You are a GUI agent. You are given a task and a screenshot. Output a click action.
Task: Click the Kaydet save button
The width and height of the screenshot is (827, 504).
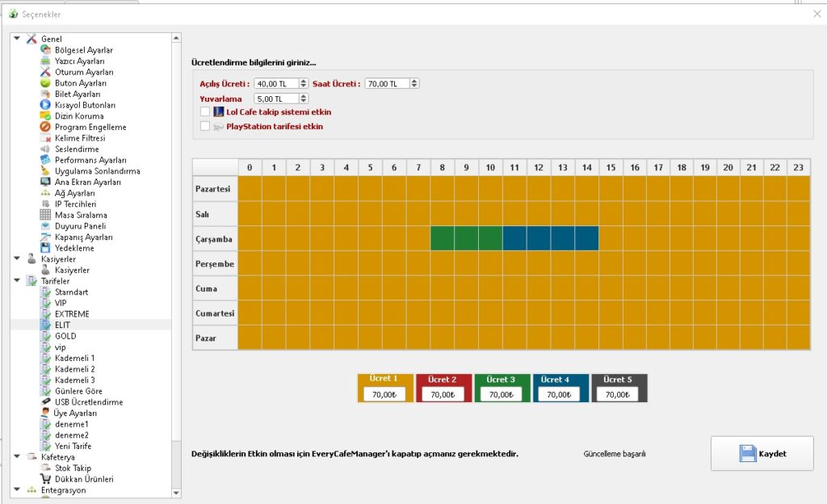[762, 453]
